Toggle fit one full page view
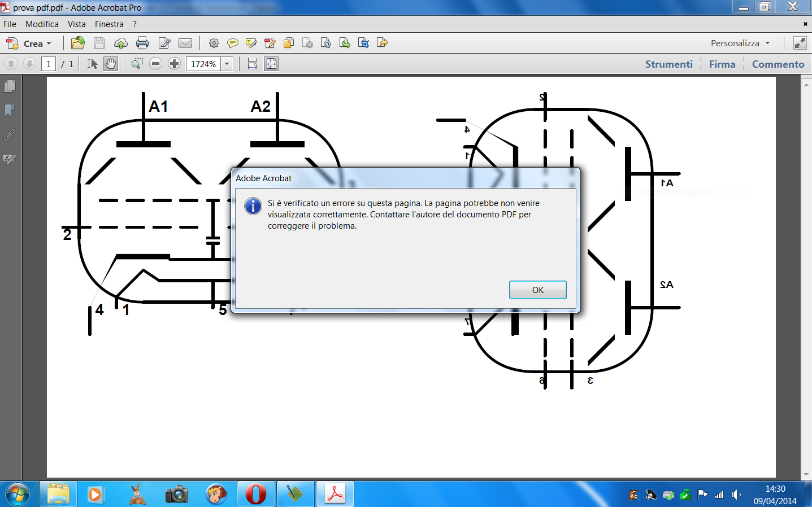Image resolution: width=812 pixels, height=507 pixels. coord(271,64)
